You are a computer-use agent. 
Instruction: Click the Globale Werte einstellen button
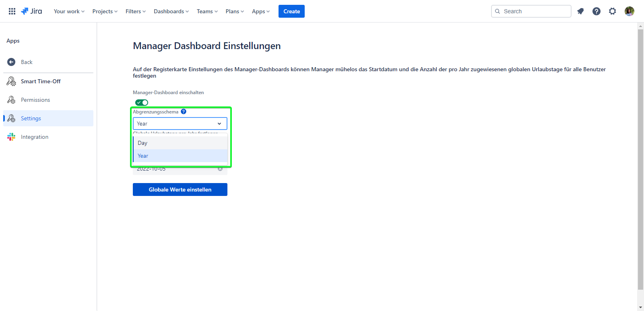(180, 189)
